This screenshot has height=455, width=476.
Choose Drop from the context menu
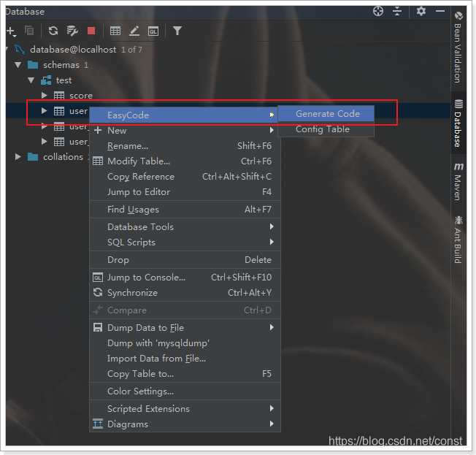tap(185, 260)
